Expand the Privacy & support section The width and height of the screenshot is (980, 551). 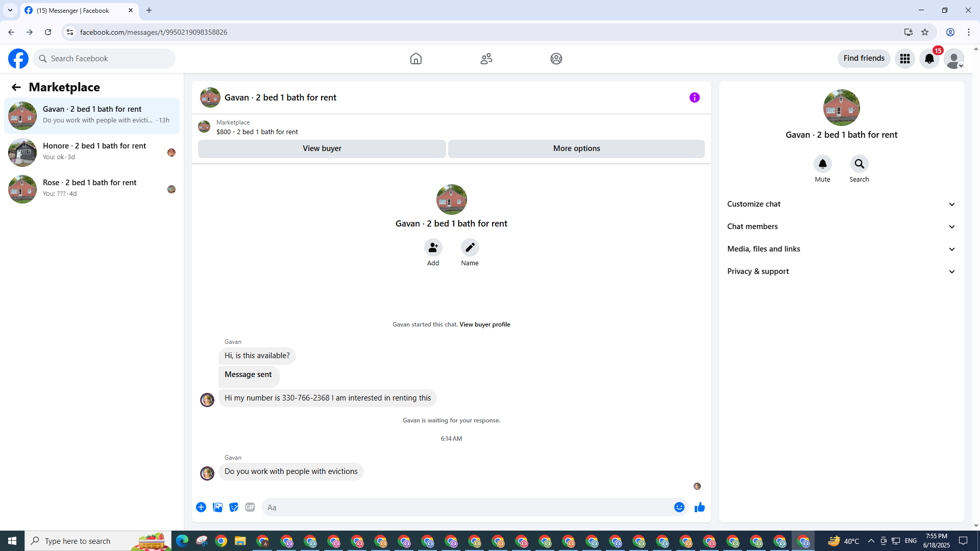[842, 271]
